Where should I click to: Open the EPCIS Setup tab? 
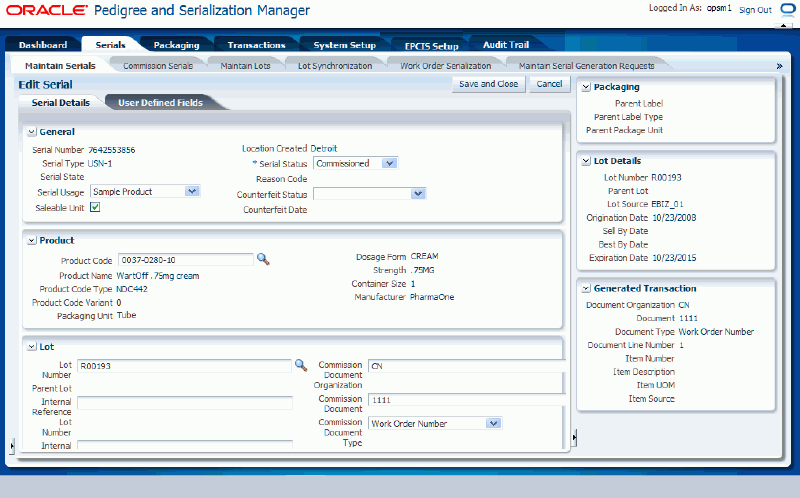431,46
